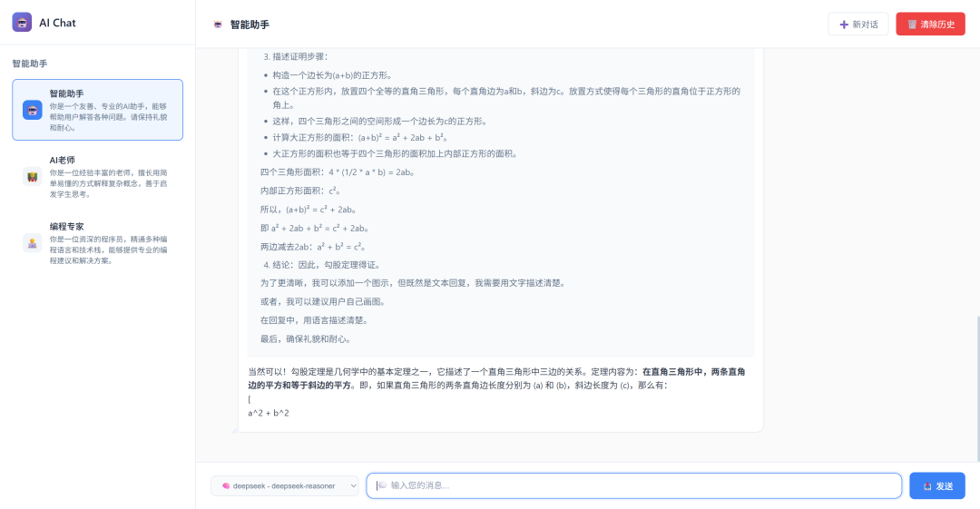Open the deepseek-reasoner model dropdown

284,486
